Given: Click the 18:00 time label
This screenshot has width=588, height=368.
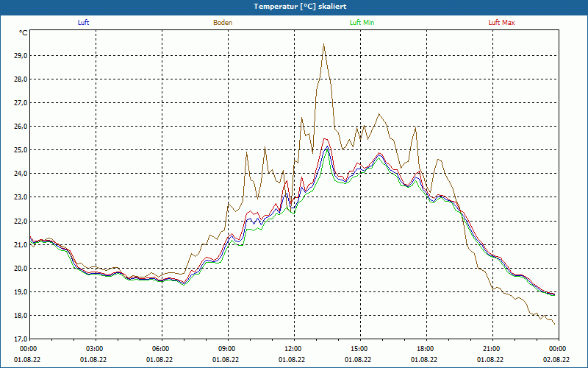Looking at the screenshot, I should pyautogui.click(x=426, y=349).
